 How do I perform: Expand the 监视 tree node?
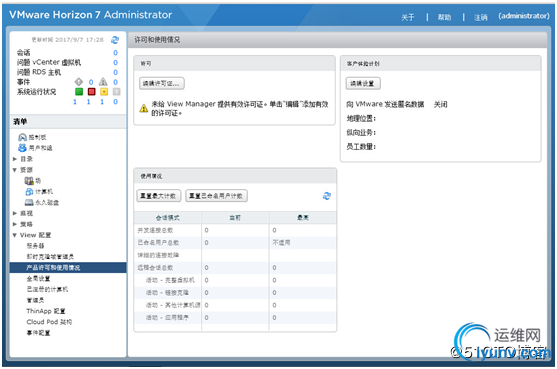pos(15,213)
